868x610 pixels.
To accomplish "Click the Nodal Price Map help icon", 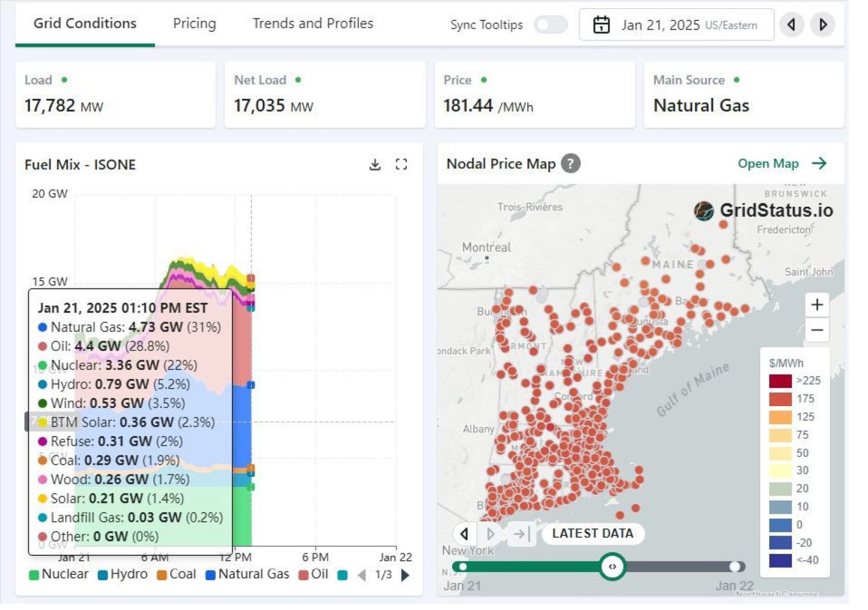I will [x=571, y=164].
